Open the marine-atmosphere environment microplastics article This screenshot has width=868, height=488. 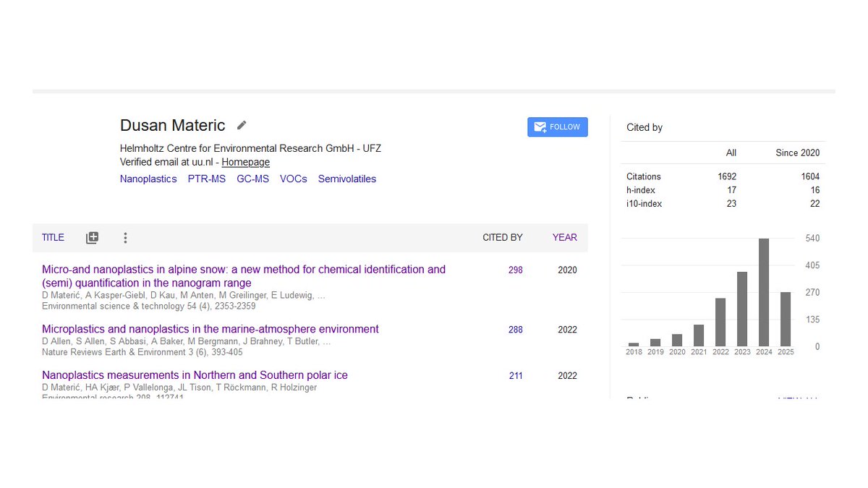tap(210, 329)
